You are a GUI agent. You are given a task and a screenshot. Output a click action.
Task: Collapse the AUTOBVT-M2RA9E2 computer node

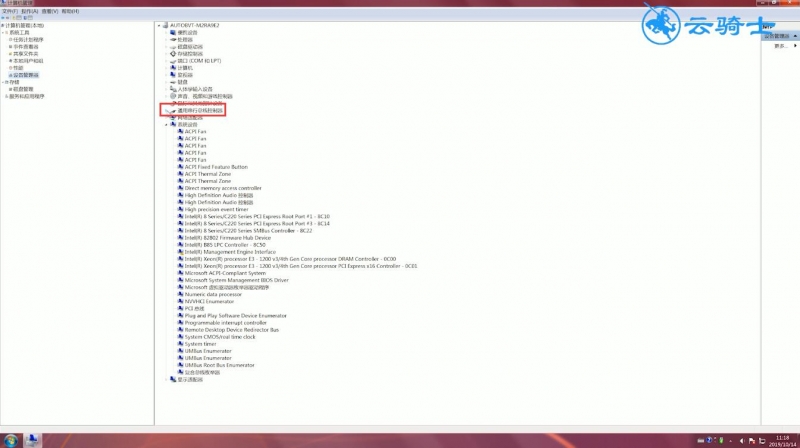159,26
